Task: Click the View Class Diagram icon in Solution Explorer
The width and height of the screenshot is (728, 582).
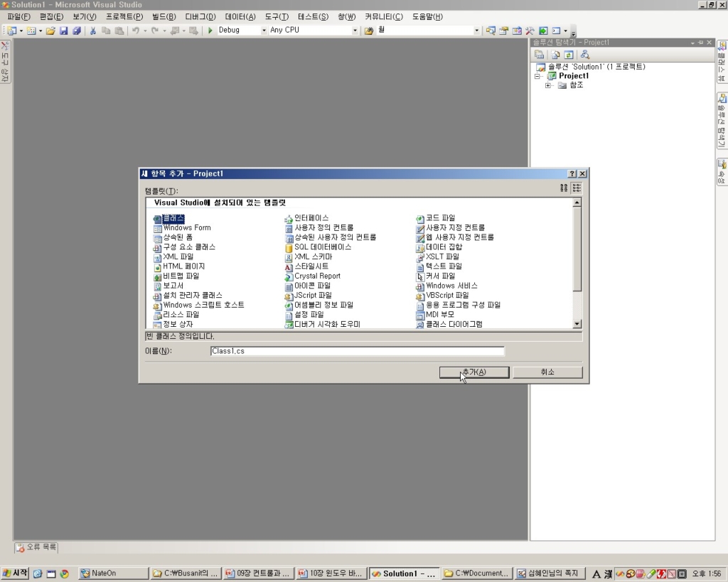Action: point(585,55)
